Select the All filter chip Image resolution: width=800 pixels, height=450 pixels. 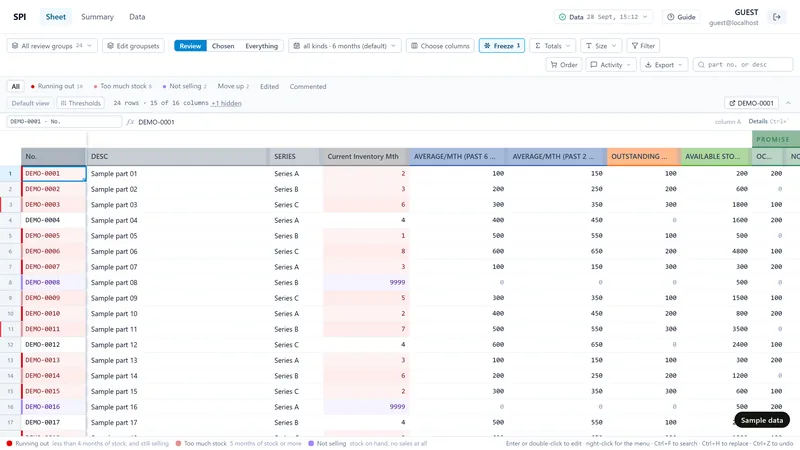(16, 86)
